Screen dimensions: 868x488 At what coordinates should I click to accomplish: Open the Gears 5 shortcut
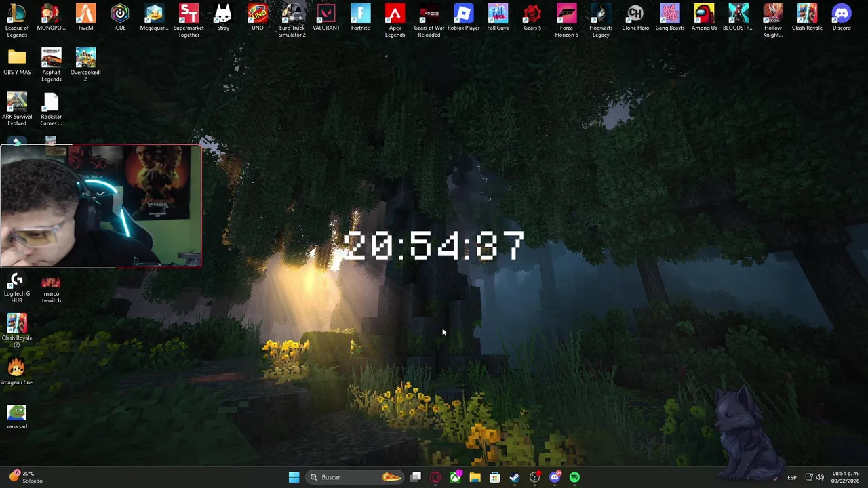(532, 17)
